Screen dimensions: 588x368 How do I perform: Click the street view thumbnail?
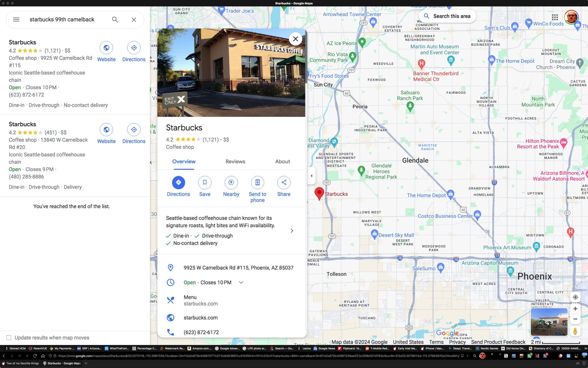pyautogui.click(x=549, y=322)
